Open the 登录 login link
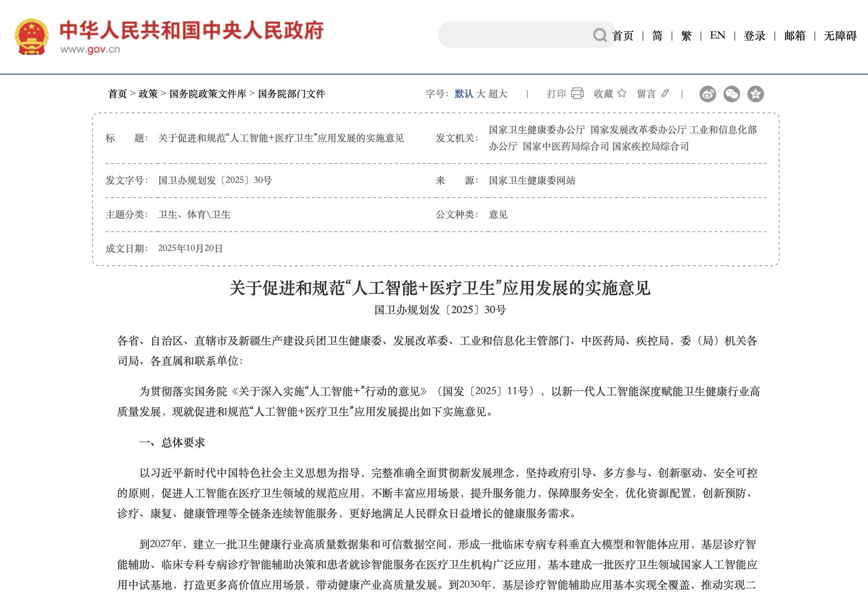The height and width of the screenshot is (596, 868). coord(754,35)
